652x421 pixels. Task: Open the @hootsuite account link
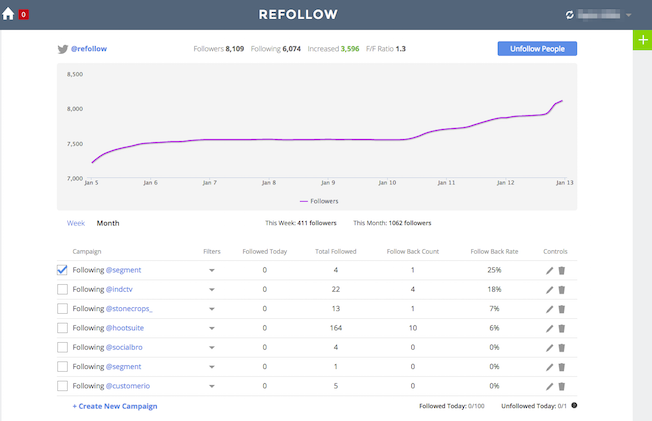point(125,328)
